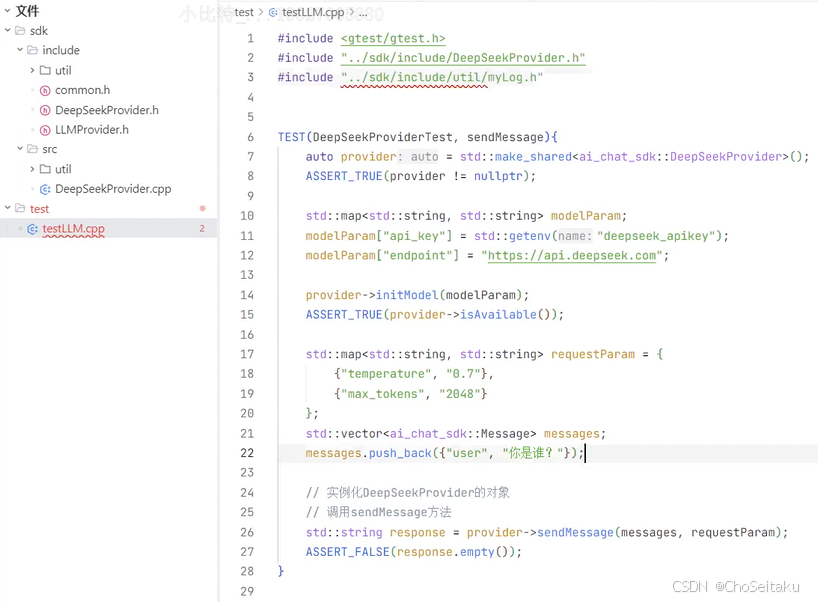Click line number 17 in the gutter
818x602 pixels.
point(247,354)
